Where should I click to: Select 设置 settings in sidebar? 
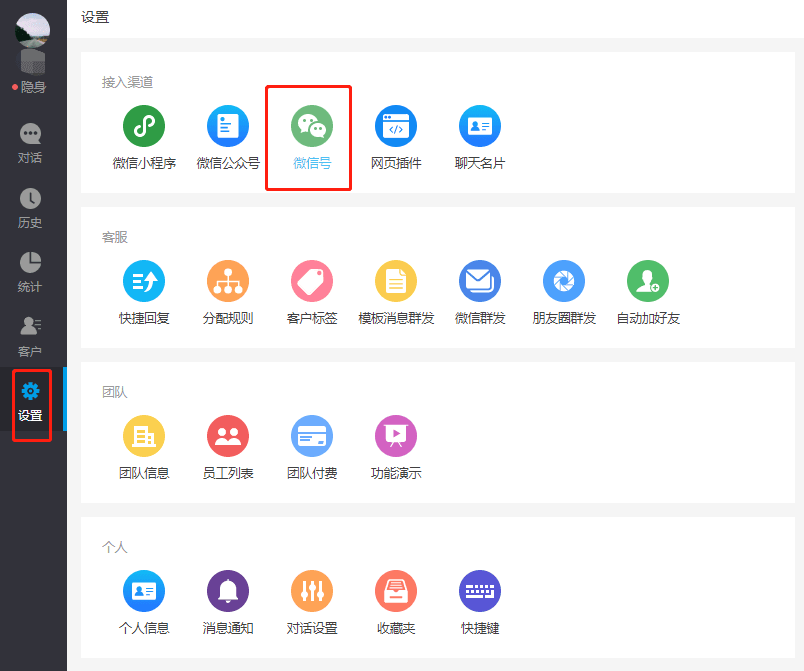[x=30, y=401]
